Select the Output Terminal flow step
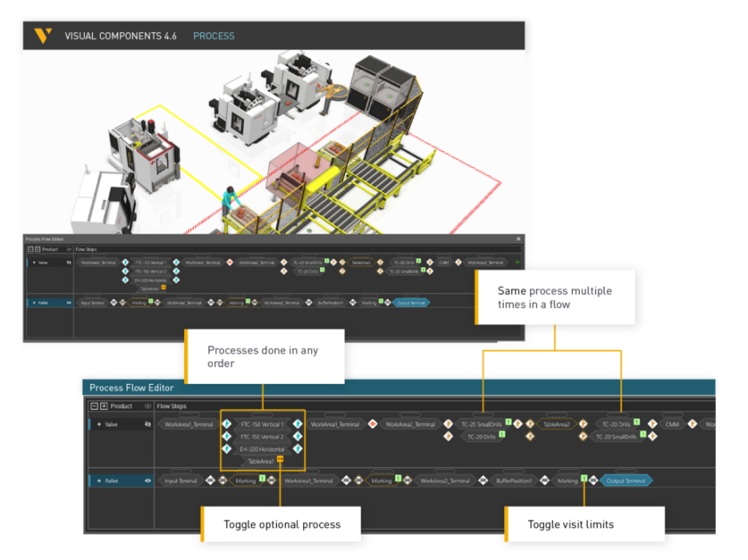Image resolution: width=748 pixels, height=560 pixels. (x=628, y=481)
